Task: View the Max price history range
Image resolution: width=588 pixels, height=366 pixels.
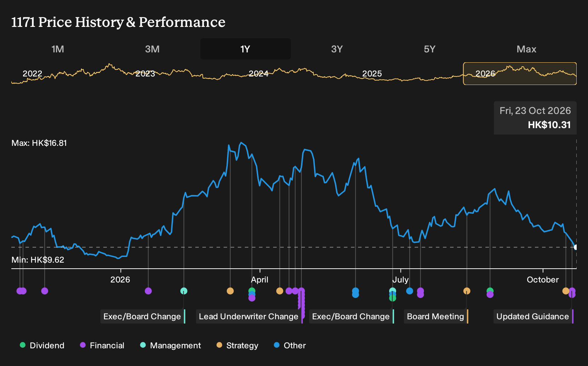Action: click(x=526, y=49)
